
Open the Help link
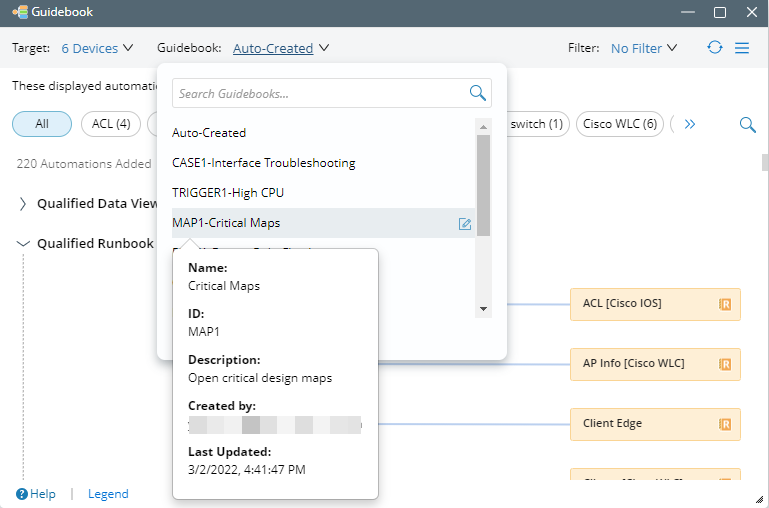[x=36, y=494]
